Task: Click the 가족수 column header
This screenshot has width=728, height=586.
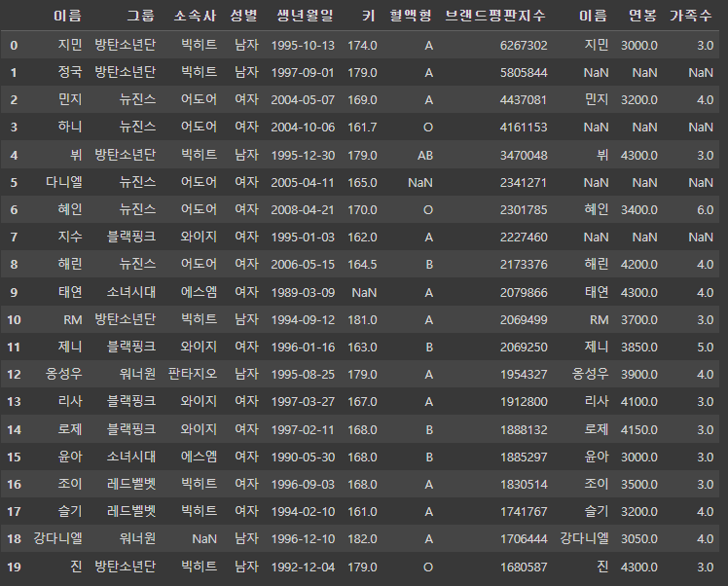Action: click(691, 16)
